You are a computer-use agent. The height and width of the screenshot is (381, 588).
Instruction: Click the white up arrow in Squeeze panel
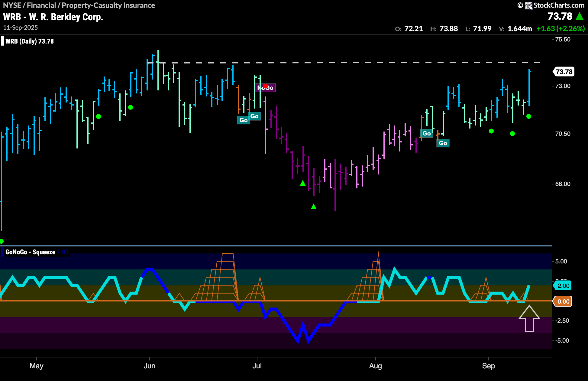[529, 319]
